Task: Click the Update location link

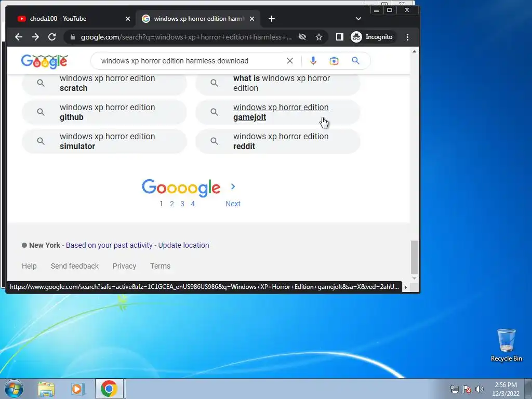Action: pyautogui.click(x=183, y=245)
